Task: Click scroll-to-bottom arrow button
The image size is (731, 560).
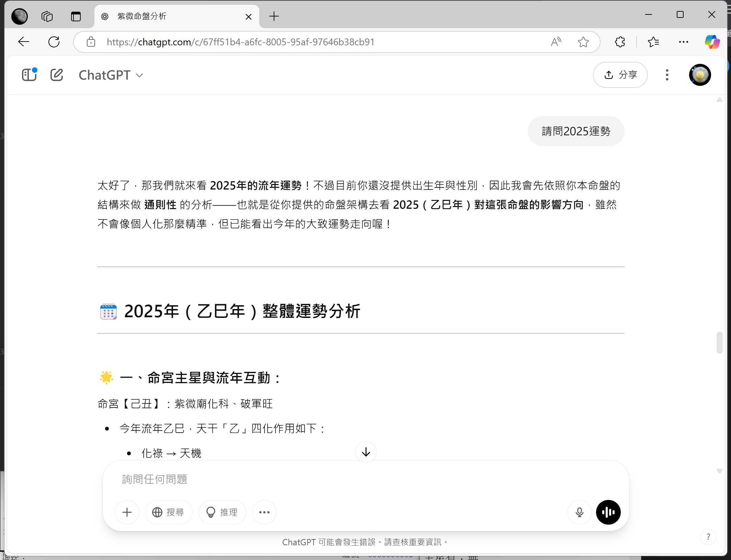Action: [x=366, y=452]
